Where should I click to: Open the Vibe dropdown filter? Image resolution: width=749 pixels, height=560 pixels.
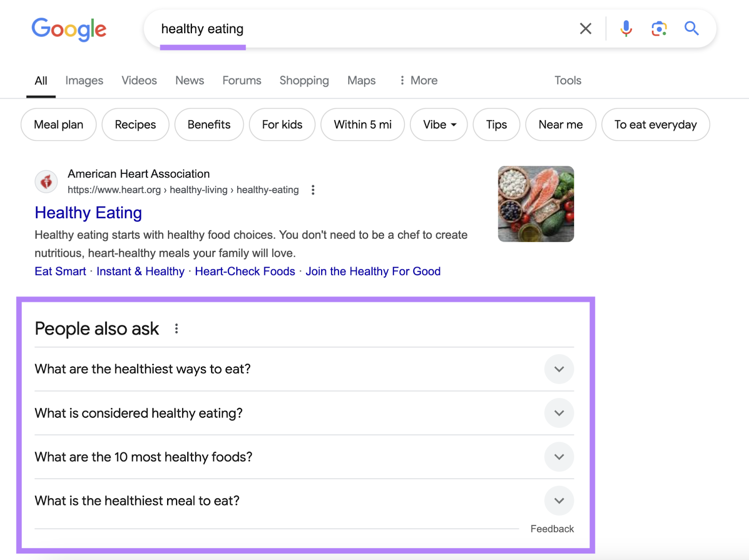438,125
